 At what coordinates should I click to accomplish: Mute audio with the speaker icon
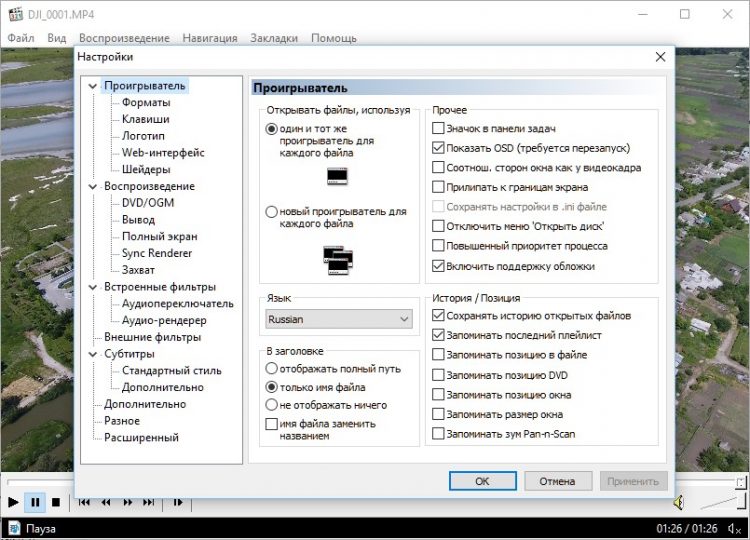click(678, 501)
